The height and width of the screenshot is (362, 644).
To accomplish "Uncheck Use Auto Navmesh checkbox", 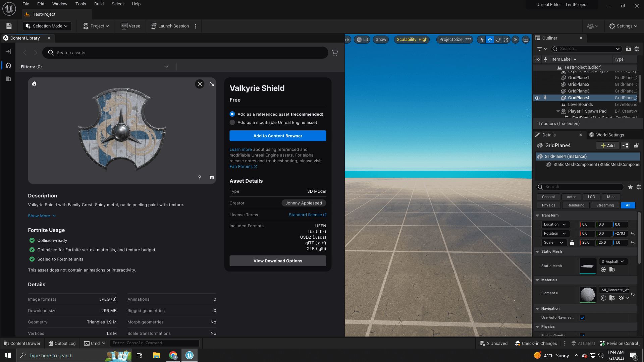I will [x=582, y=318].
